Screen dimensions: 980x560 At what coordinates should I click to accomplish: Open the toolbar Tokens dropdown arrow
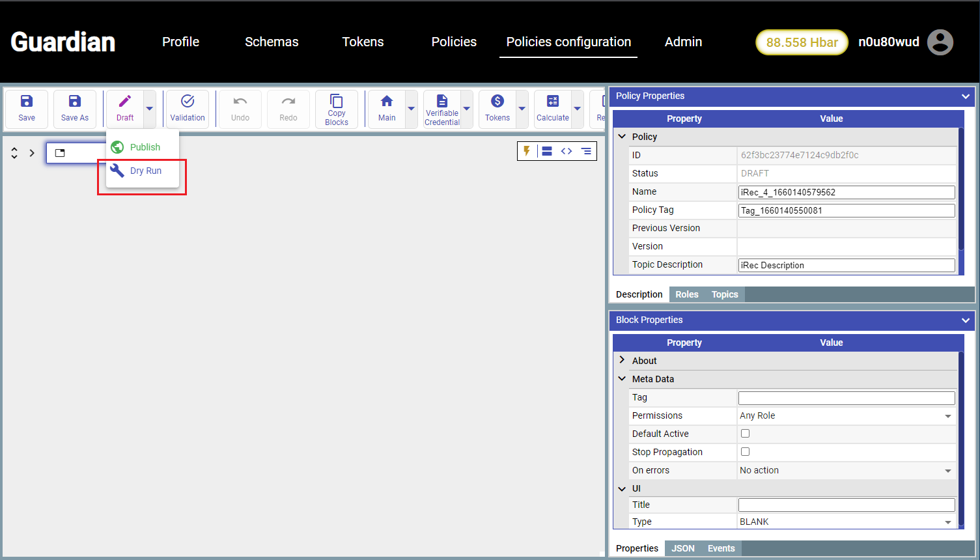(522, 109)
